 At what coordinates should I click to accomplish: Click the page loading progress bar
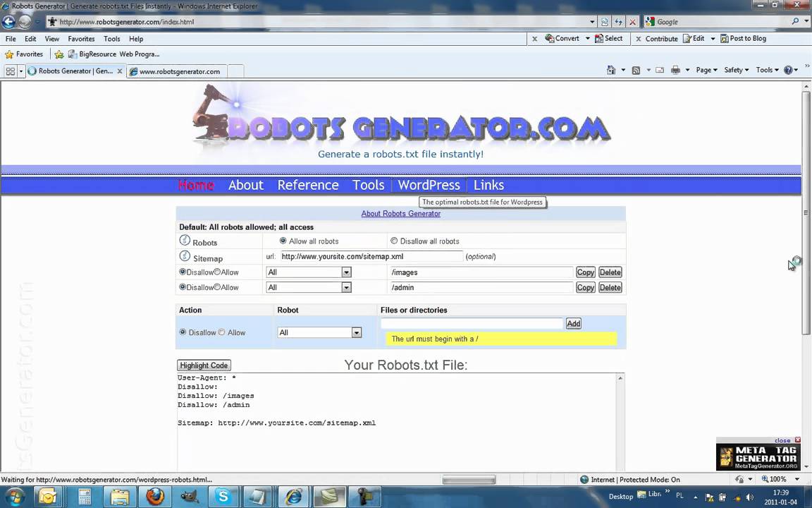pyautogui.click(x=469, y=480)
